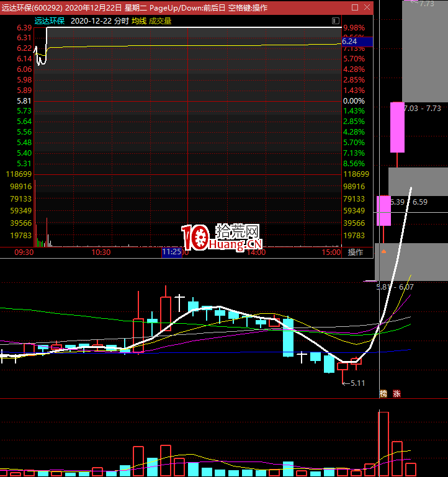The image size is (448, 477).
Task: Click the 涨 badge below the candlestick chart
Action: point(396,394)
